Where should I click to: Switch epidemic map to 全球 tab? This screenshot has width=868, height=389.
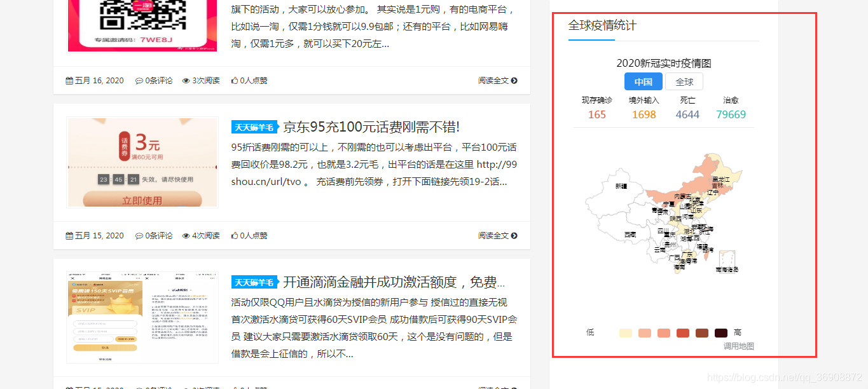(x=684, y=81)
